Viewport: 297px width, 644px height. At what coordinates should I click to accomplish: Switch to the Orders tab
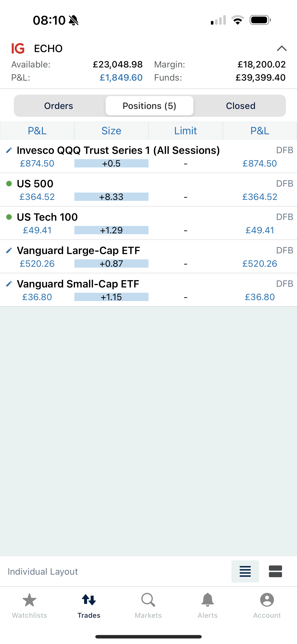[x=58, y=106]
